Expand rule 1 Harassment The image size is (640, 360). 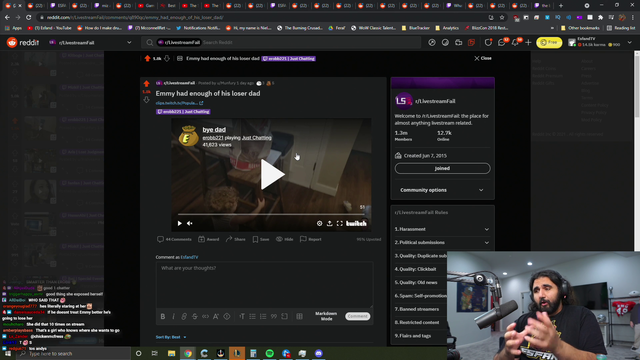[x=442, y=229]
